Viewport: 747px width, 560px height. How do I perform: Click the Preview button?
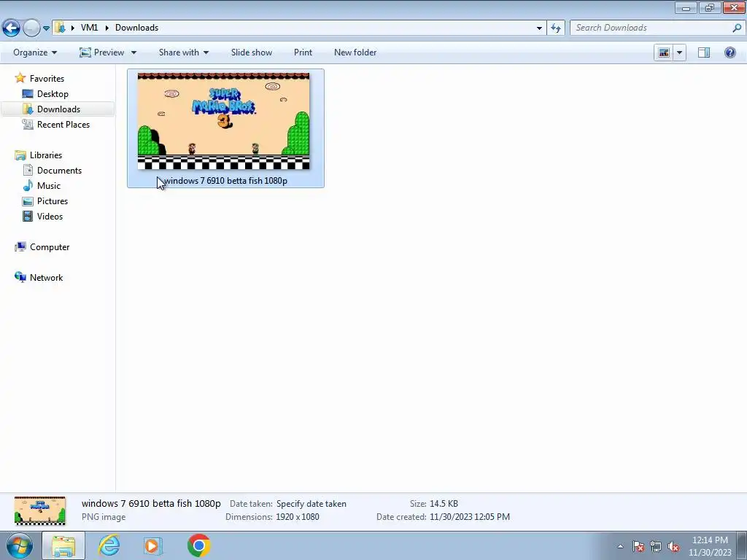pos(102,52)
